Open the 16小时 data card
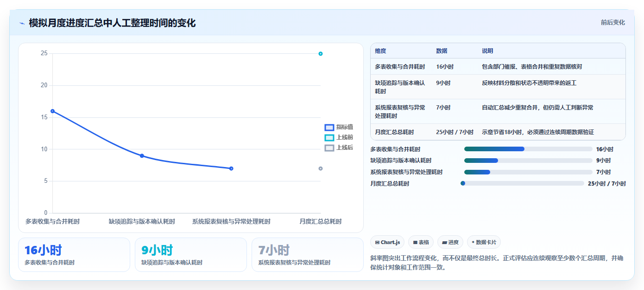644x290 pixels. pos(74,255)
